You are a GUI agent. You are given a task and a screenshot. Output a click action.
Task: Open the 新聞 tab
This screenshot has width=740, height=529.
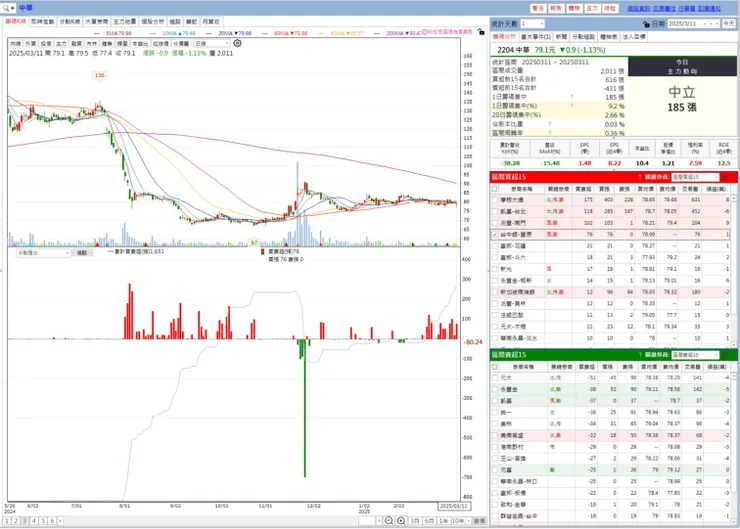click(561, 36)
